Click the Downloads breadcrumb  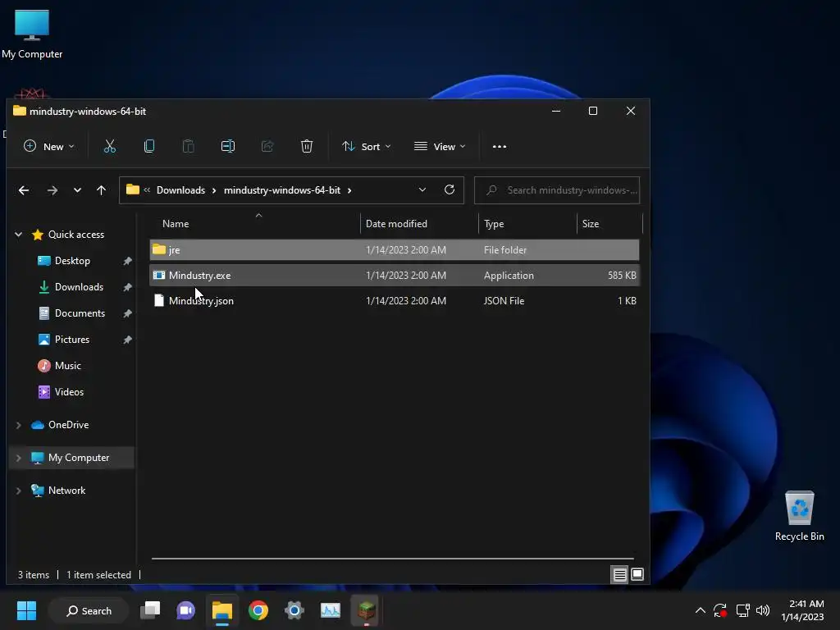click(180, 190)
